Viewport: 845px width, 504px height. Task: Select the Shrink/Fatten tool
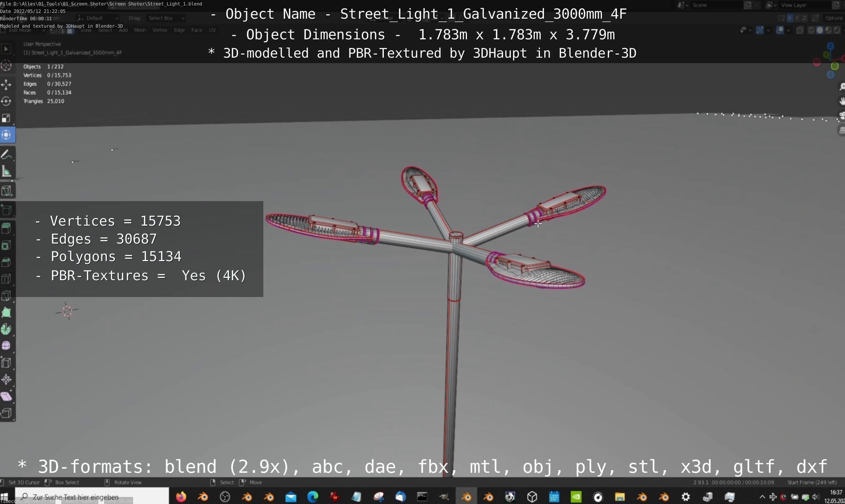6,380
